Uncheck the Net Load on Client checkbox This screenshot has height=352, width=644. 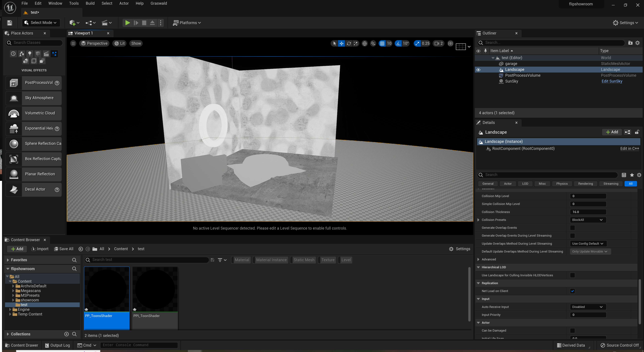tap(572, 291)
